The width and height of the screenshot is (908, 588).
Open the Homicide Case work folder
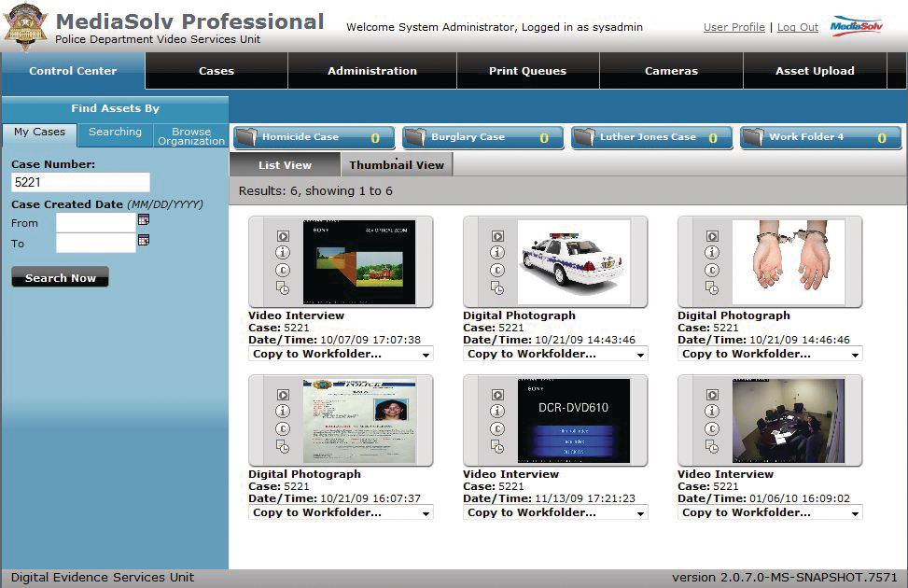click(x=313, y=137)
